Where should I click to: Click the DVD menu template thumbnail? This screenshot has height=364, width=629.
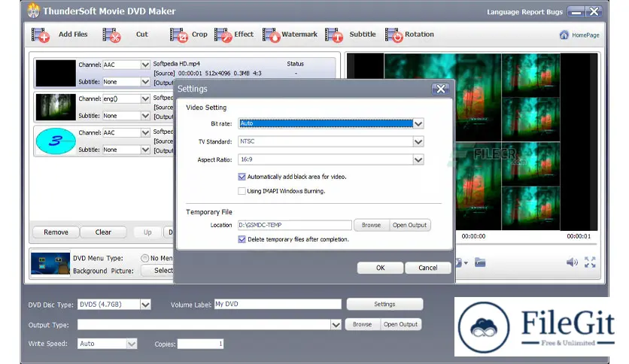click(x=50, y=264)
